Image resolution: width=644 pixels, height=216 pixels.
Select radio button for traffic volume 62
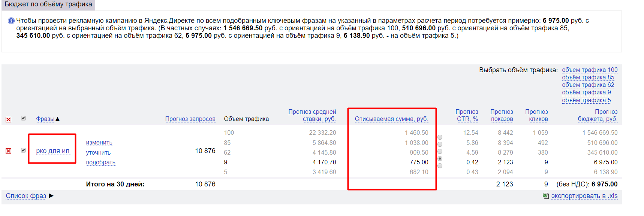(440, 152)
